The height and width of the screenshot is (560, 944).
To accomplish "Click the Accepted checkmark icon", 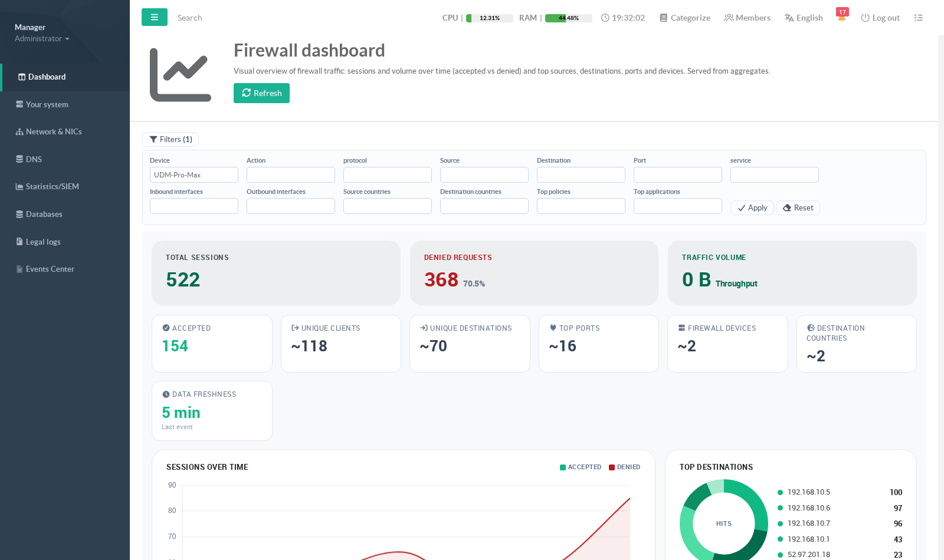I will tap(166, 328).
